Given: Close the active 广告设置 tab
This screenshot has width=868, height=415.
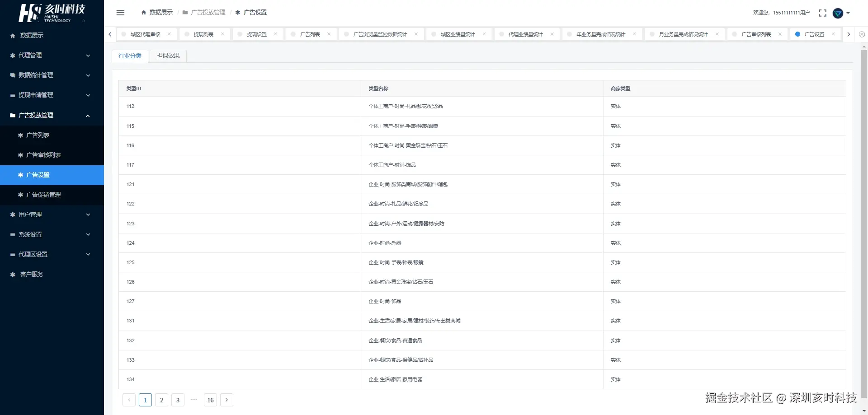Looking at the screenshot, I should tap(833, 34).
